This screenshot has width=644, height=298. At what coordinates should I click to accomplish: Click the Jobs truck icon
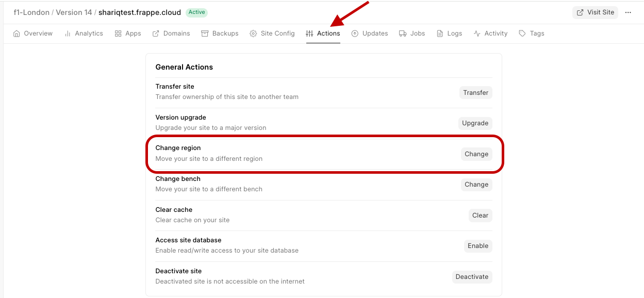[x=403, y=34]
